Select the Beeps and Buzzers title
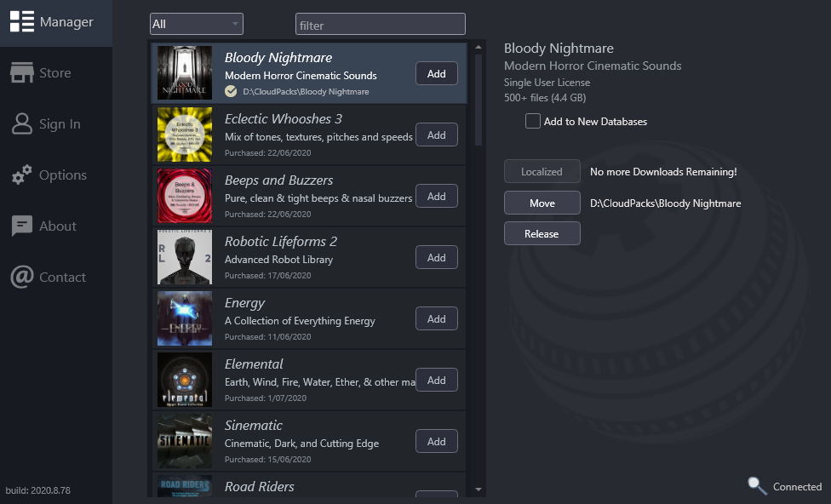 click(x=278, y=180)
